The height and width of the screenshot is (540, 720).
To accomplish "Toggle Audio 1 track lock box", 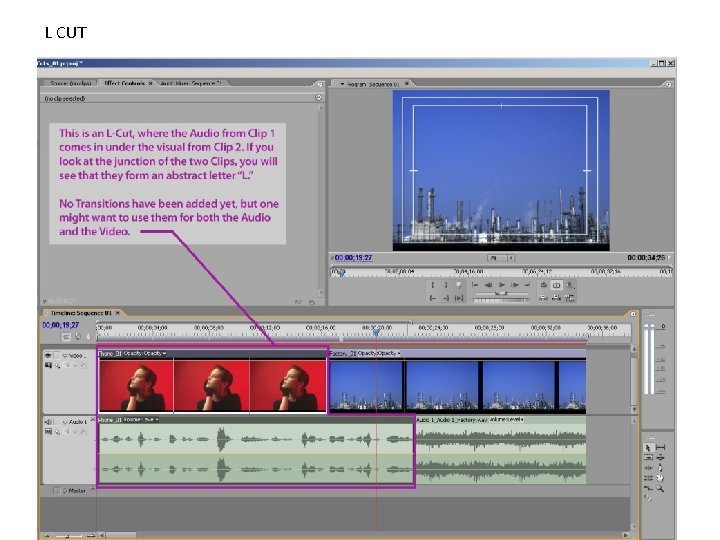I will click(x=56, y=422).
